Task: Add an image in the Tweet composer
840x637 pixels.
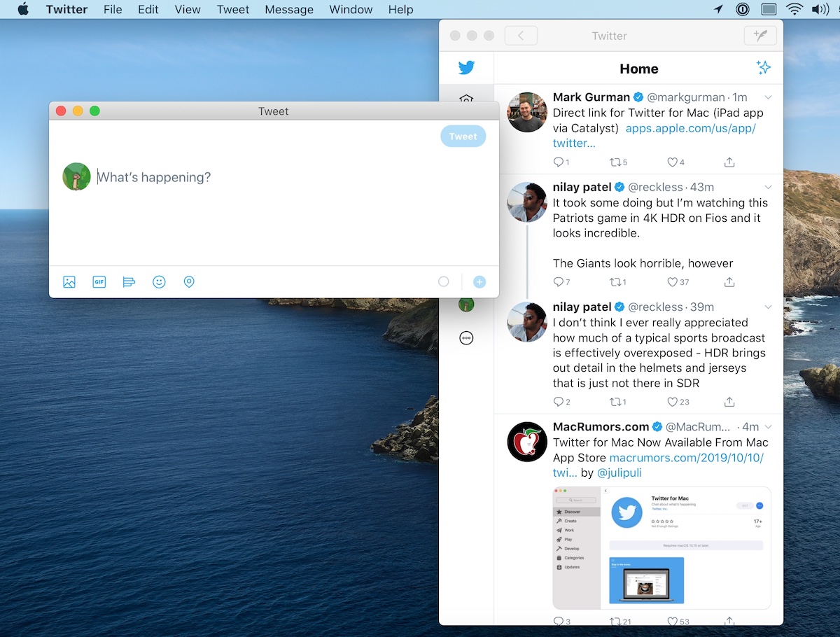Action: (69, 282)
